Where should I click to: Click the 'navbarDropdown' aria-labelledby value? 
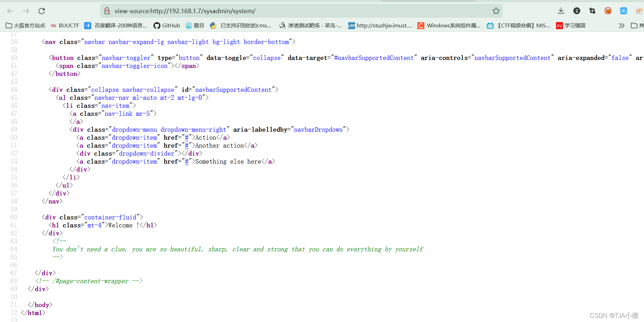[x=318, y=130]
